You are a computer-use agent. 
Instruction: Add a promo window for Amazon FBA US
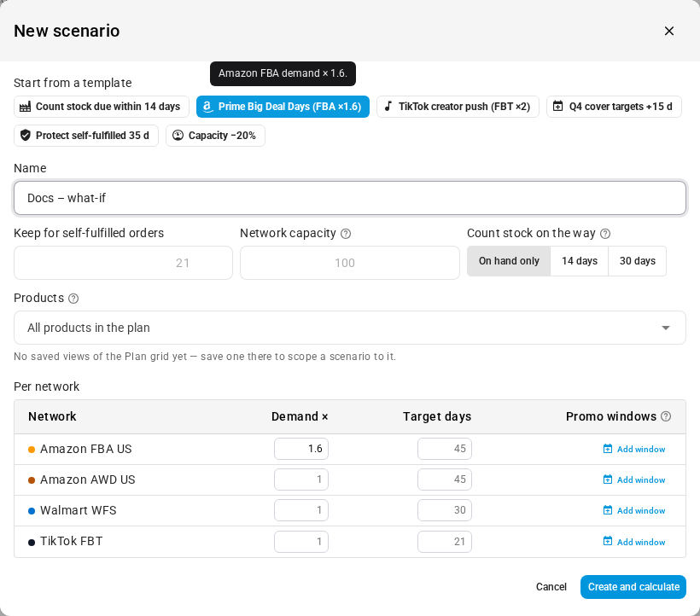coord(634,449)
